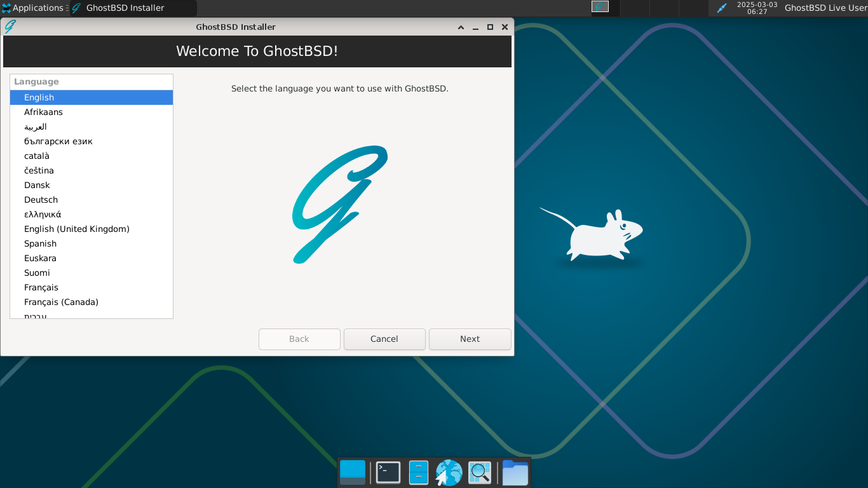This screenshot has width=868, height=488.
Task: Open the File Manager cabinet icon in the dock
Action: click(x=419, y=473)
